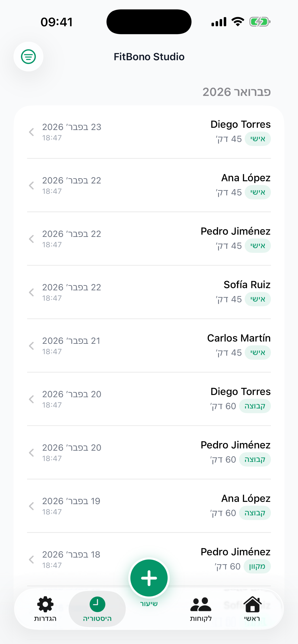Tap the Wi-Fi status icon
The image size is (298, 644).
click(238, 22)
